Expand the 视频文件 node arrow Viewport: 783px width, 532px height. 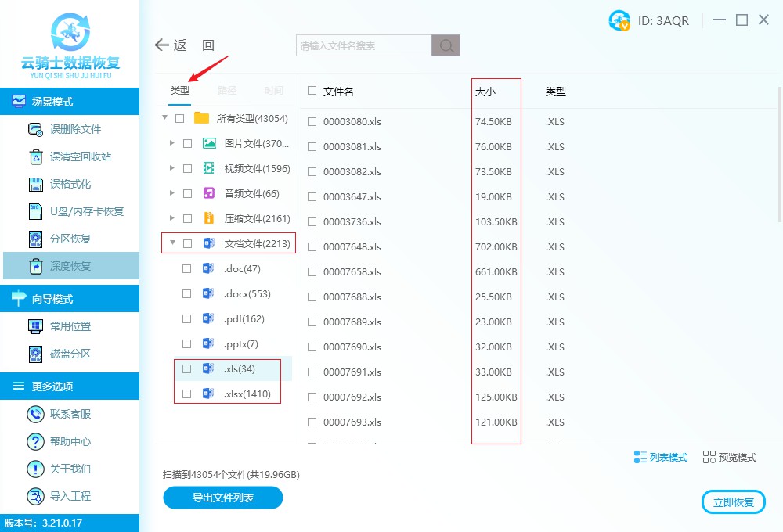click(172, 167)
